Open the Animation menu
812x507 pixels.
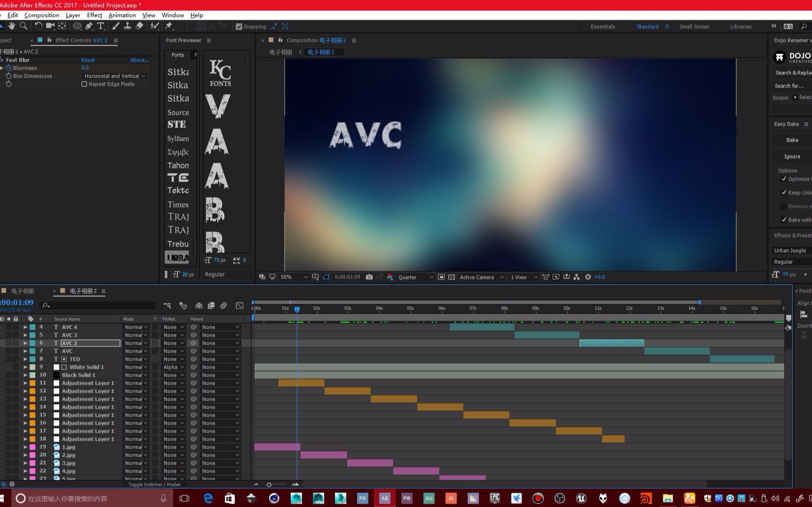point(122,15)
